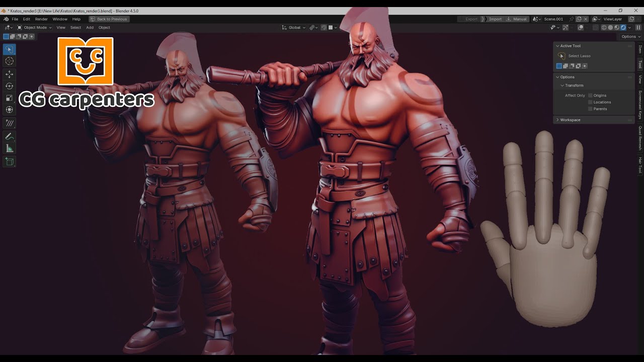644x362 pixels.
Task: Select the Rotate tool
Action: point(9,86)
